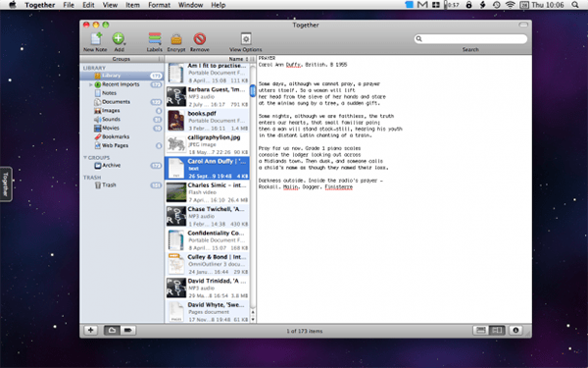Select the Chase Twichell MP3 item
Image resolution: width=588 pixels, height=368 pixels.
click(207, 217)
